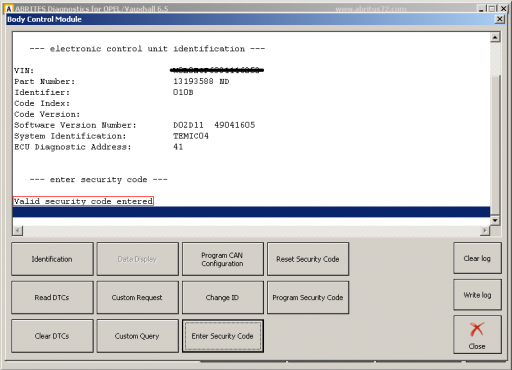Click the disabled Data Display button
Viewport: 512px width, 370px height.
(137, 259)
